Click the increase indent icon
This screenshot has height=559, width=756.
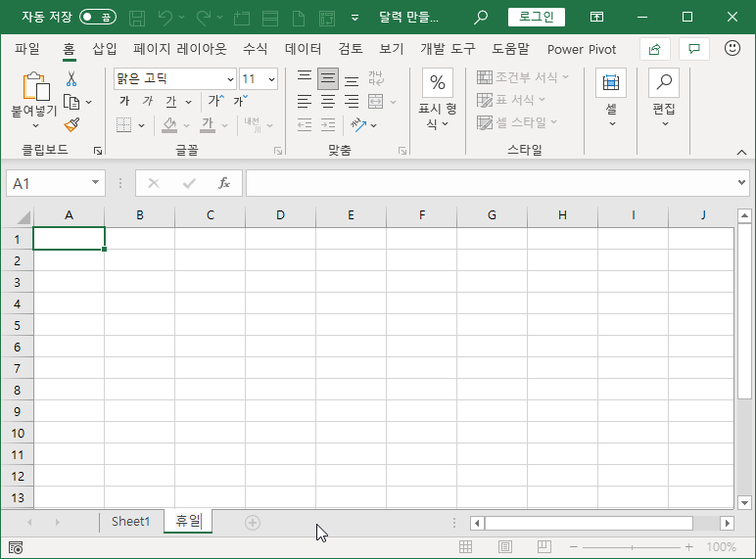click(x=328, y=124)
